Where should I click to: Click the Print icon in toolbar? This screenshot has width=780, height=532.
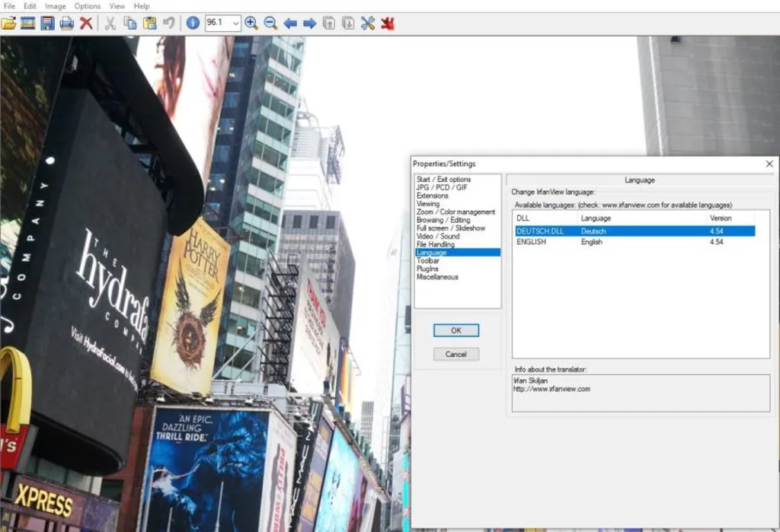click(x=67, y=24)
